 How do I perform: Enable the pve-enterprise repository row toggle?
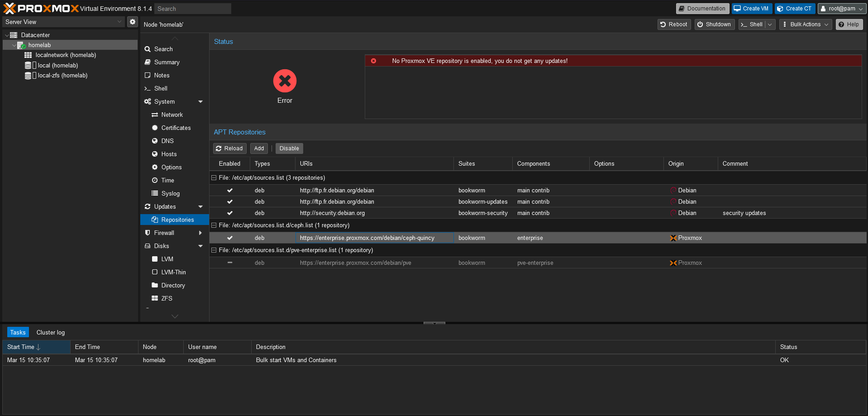point(229,263)
